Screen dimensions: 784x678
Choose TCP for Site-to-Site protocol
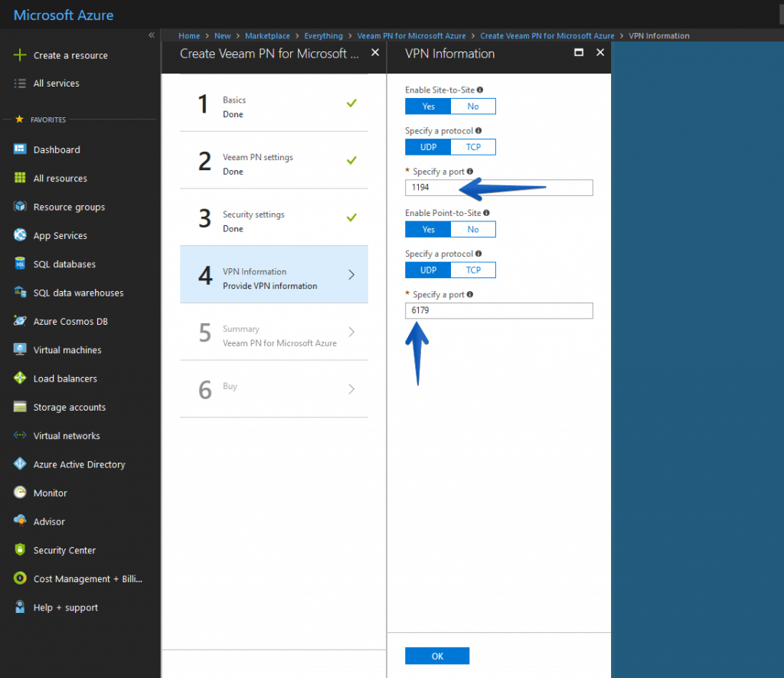[473, 147]
